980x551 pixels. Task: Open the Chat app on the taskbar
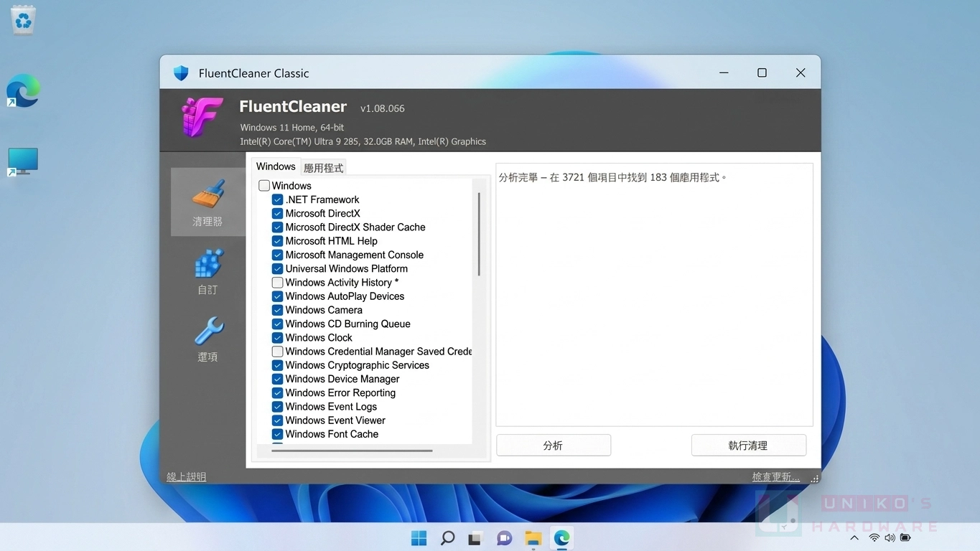pyautogui.click(x=505, y=538)
